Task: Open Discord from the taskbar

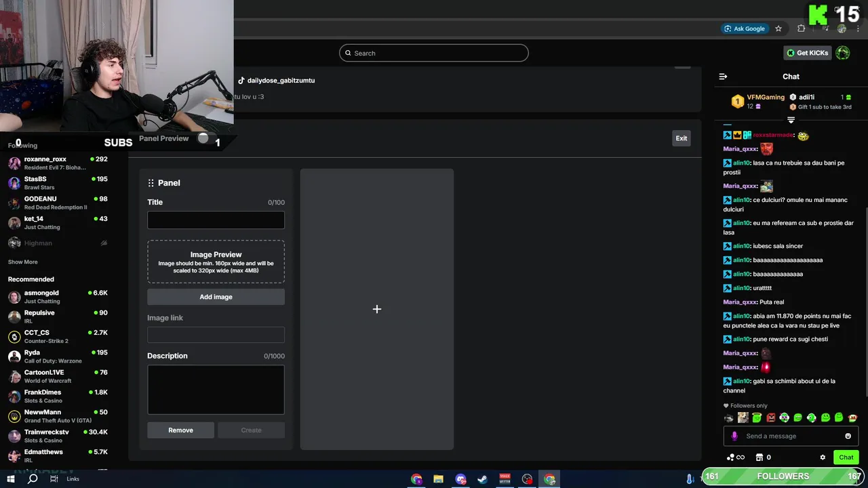Action: [461, 479]
